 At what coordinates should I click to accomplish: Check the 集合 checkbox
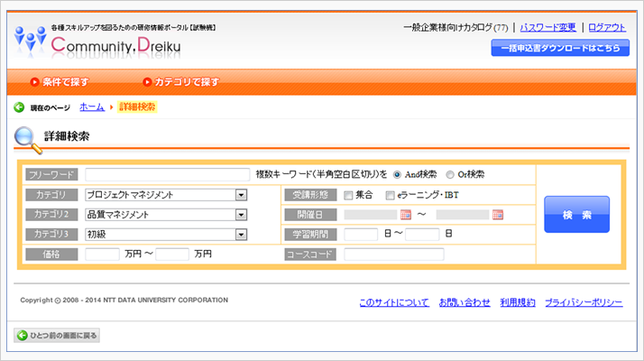(348, 195)
